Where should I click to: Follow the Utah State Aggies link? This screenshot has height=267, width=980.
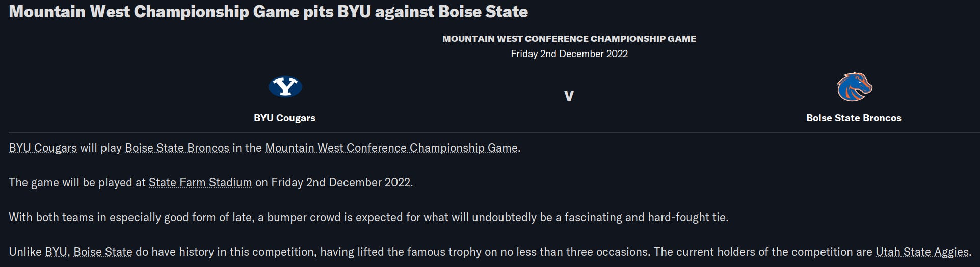click(x=922, y=252)
